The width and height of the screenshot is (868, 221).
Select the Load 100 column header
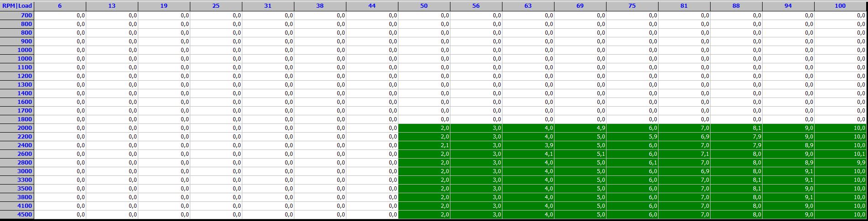coord(840,6)
